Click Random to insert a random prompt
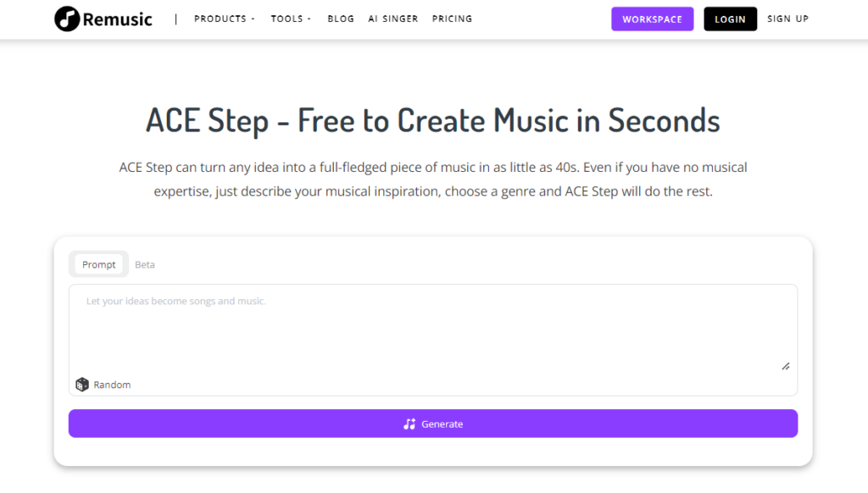This screenshot has width=868, height=493. [x=112, y=384]
